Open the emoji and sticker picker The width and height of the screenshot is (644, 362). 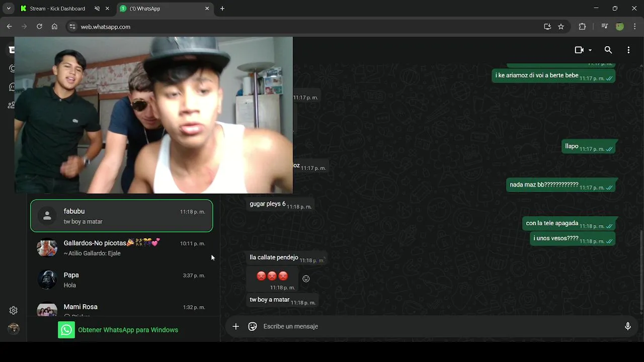click(253, 326)
